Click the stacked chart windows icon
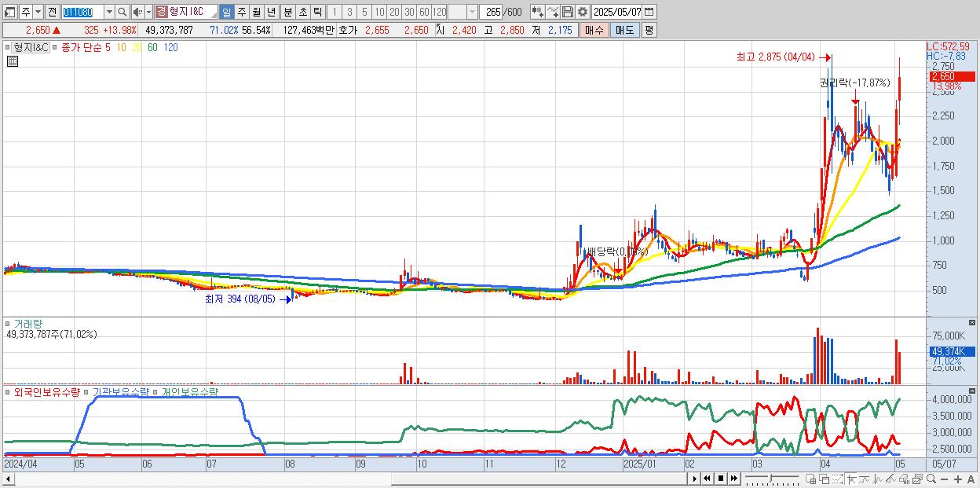Screen dimensions: 980x488 917,479
